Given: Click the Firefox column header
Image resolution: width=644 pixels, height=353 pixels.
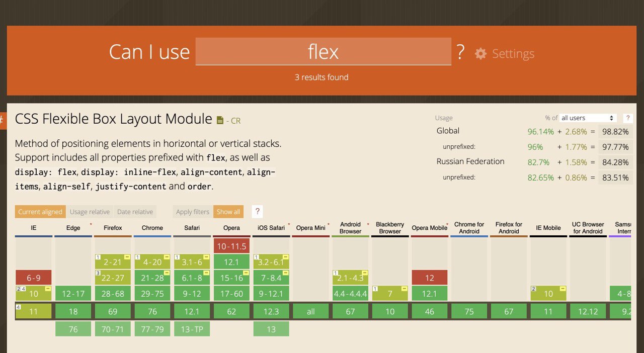Looking at the screenshot, I should pyautogui.click(x=113, y=228).
